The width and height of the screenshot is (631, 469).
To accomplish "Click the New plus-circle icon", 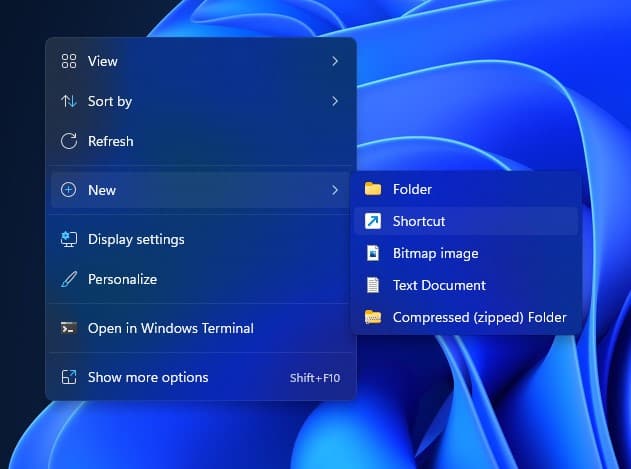I will point(68,190).
